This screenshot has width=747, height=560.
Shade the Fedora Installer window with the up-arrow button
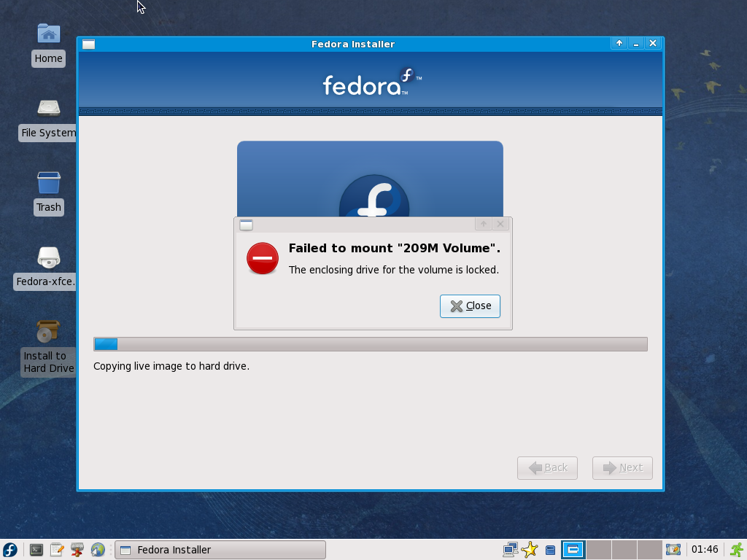click(619, 43)
